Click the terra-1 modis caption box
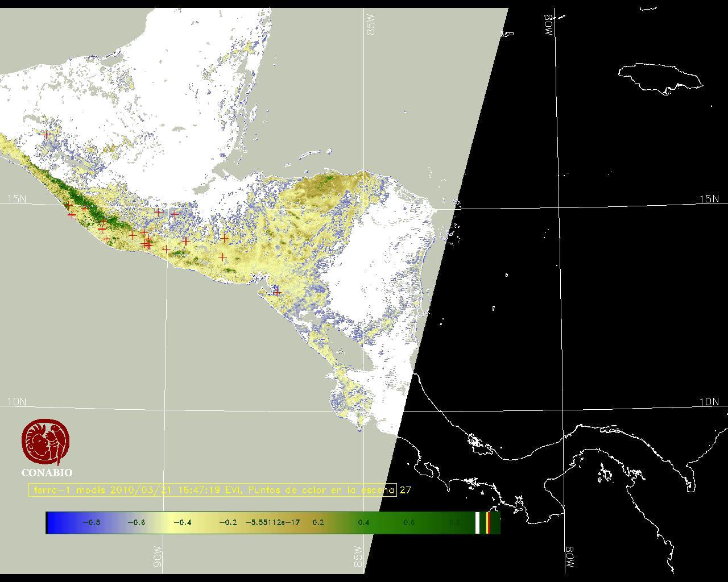 pos(212,490)
